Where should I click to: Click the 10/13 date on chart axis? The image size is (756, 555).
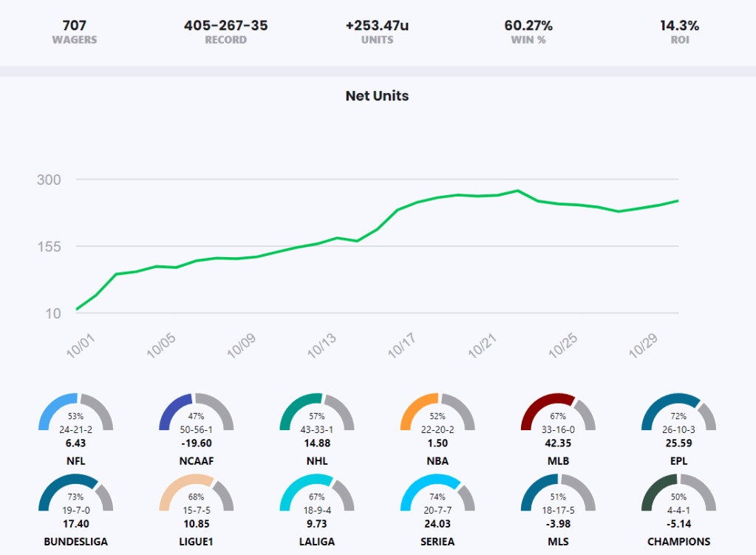(x=319, y=345)
